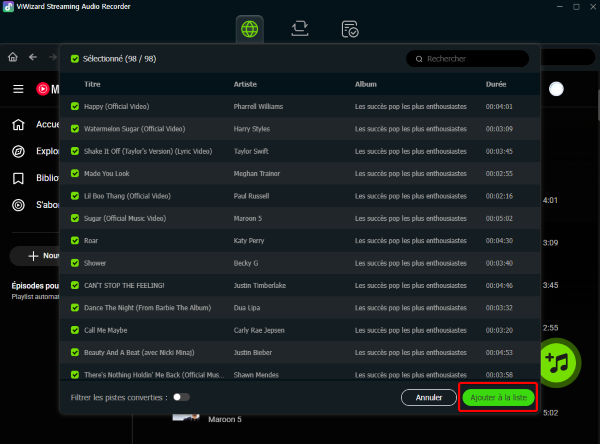Uncheck the Shake It Off track
The width and height of the screenshot is (600, 444).
(x=75, y=151)
